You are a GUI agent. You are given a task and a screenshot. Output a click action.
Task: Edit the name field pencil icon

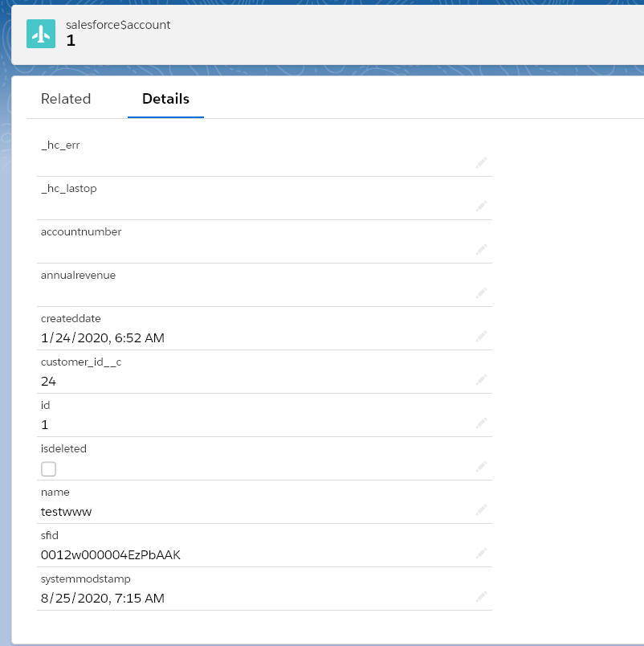point(481,509)
